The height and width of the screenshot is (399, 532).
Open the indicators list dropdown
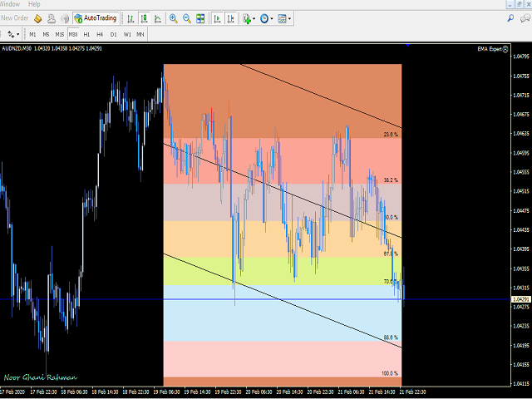tap(249, 17)
